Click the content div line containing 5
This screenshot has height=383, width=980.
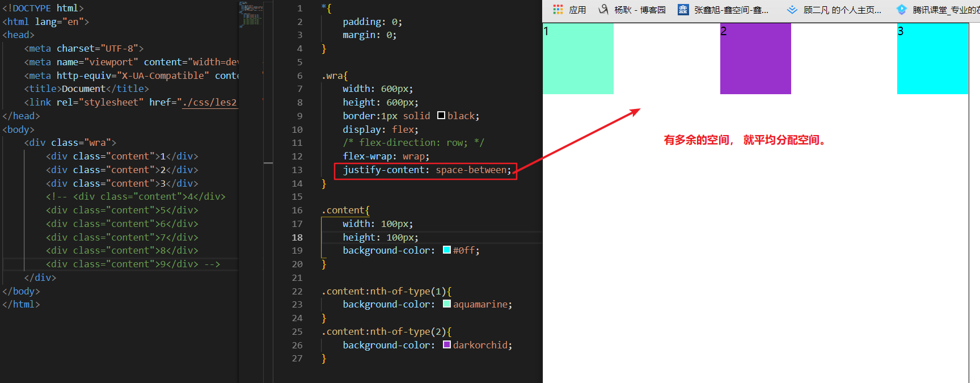pyautogui.click(x=122, y=210)
